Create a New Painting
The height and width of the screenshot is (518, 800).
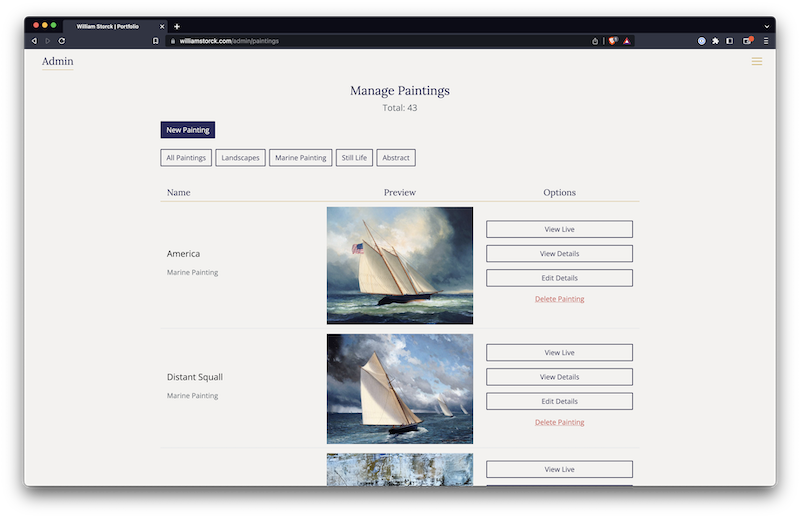188,130
